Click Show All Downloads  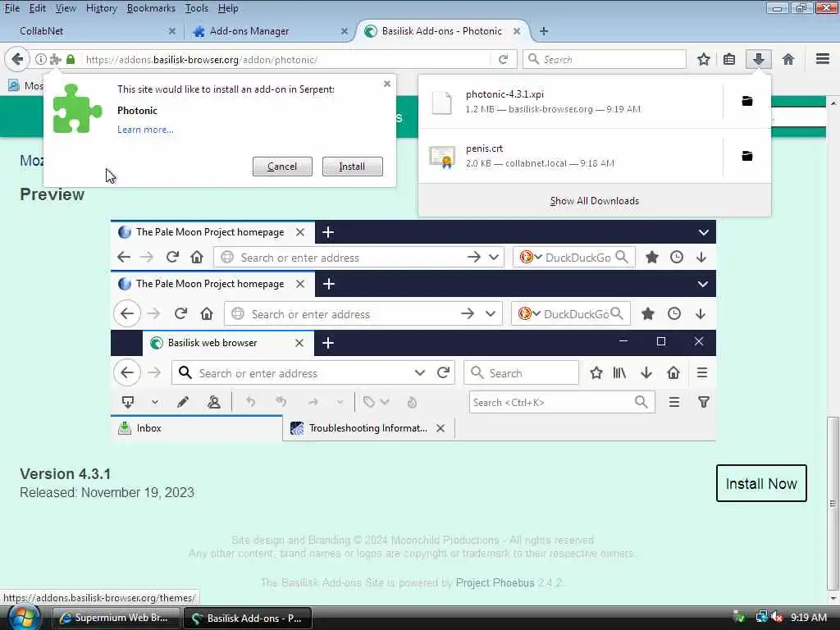595,201
